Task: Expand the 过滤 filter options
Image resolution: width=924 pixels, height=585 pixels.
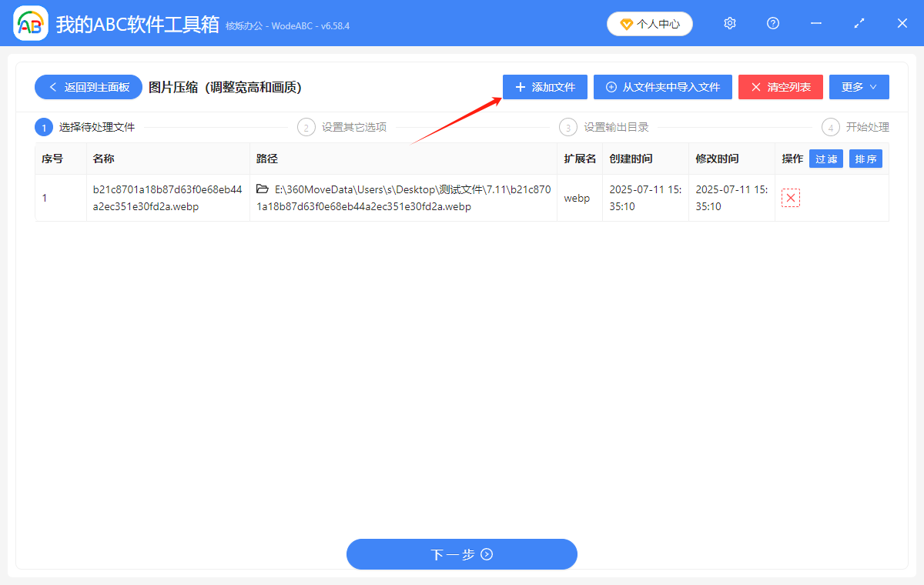Action: pyautogui.click(x=825, y=159)
